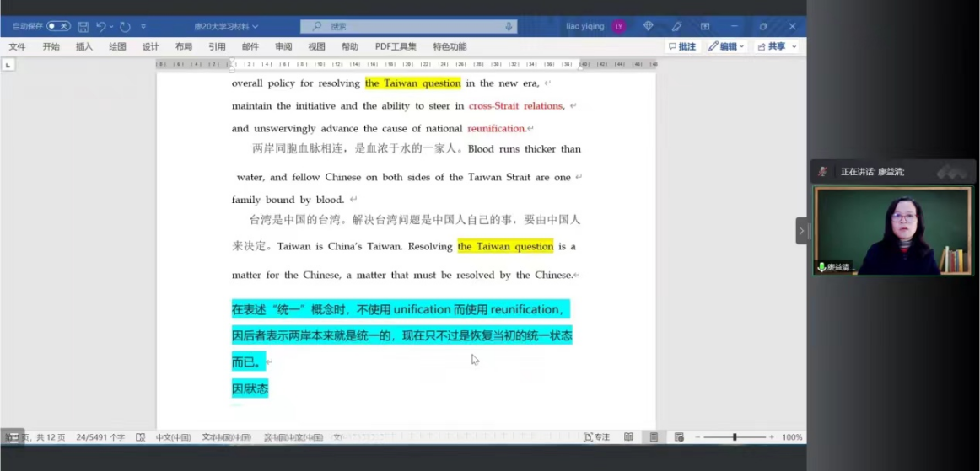This screenshot has width=980, height=471.
Task: Switch to Read Mode view icon
Action: pos(628,437)
